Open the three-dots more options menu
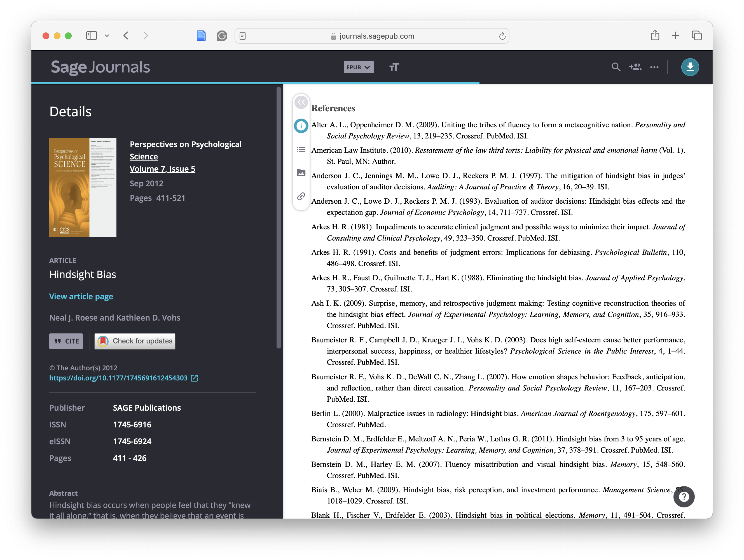 pyautogui.click(x=654, y=67)
